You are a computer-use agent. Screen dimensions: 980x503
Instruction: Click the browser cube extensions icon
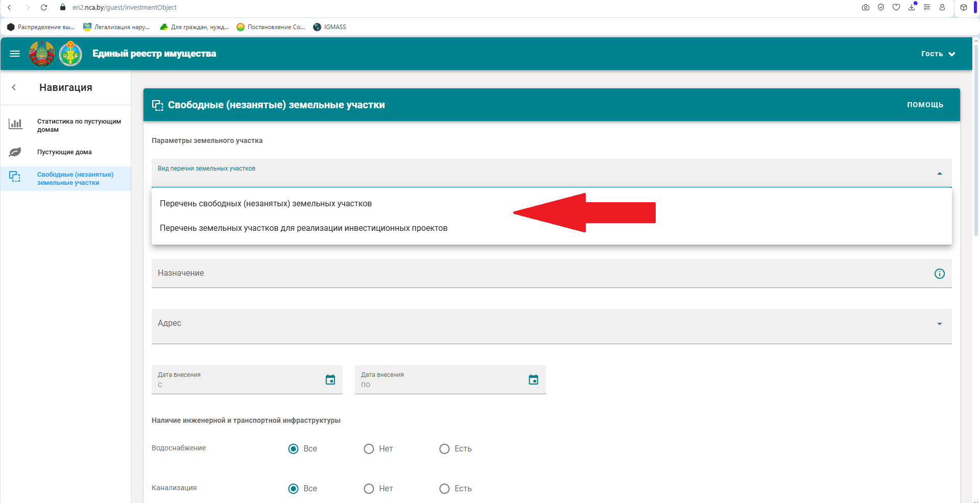coord(964,7)
